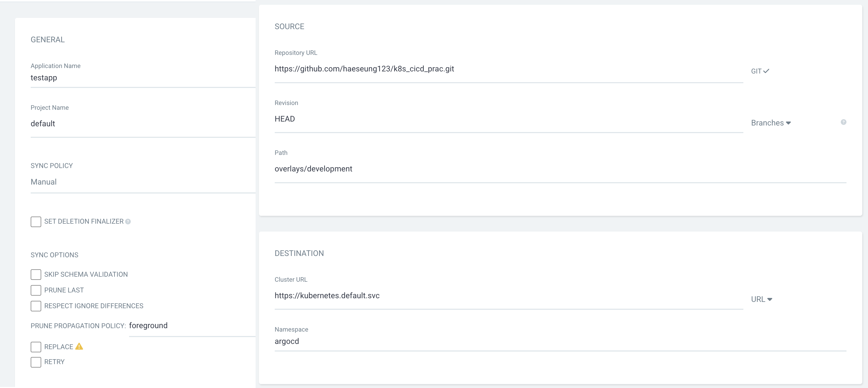Click the Namespace argocd input field
This screenshot has width=868, height=388.
(559, 342)
